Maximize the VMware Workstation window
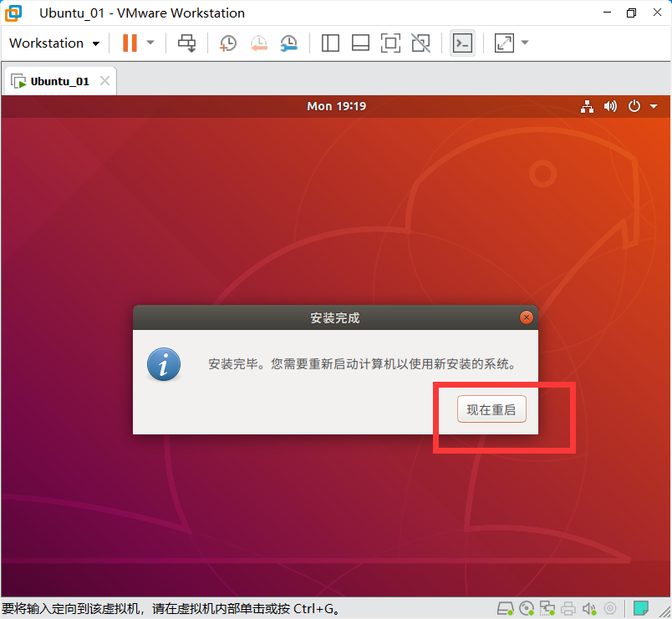 [x=631, y=13]
